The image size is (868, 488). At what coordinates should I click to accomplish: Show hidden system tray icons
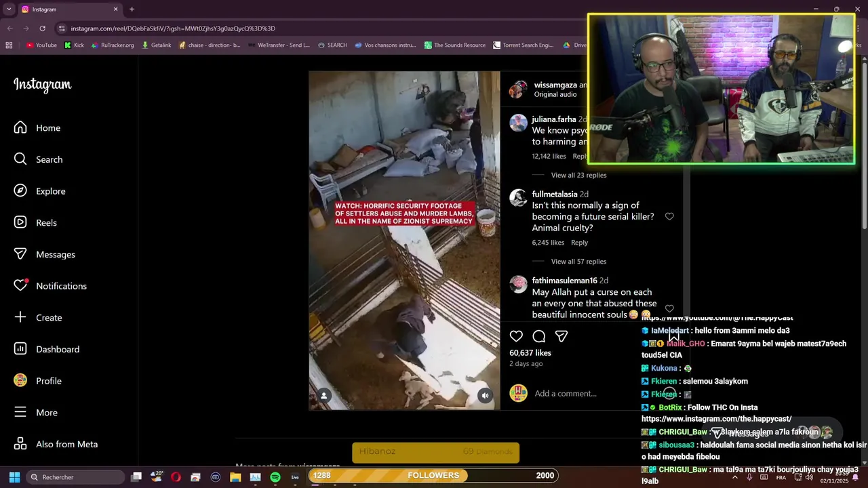pos(734,477)
